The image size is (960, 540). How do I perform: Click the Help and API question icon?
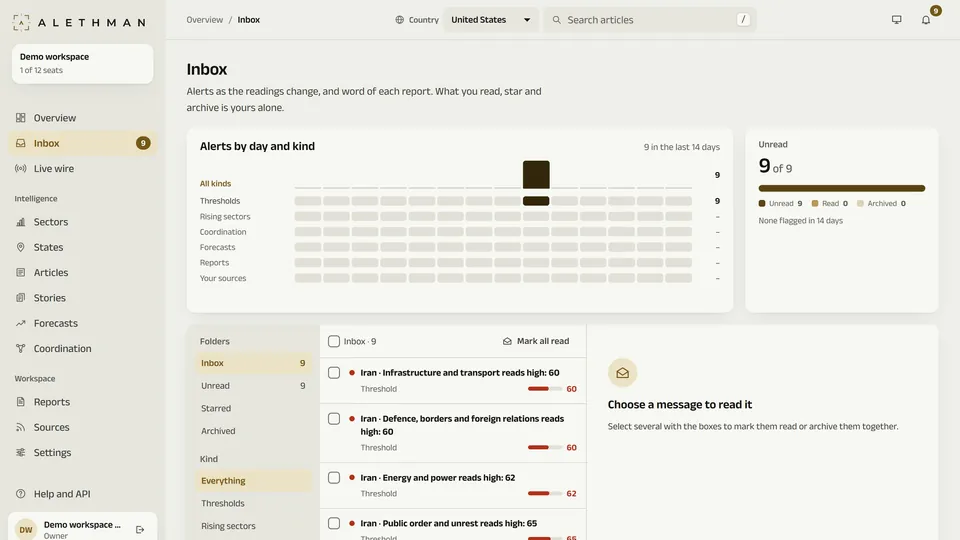pos(21,493)
